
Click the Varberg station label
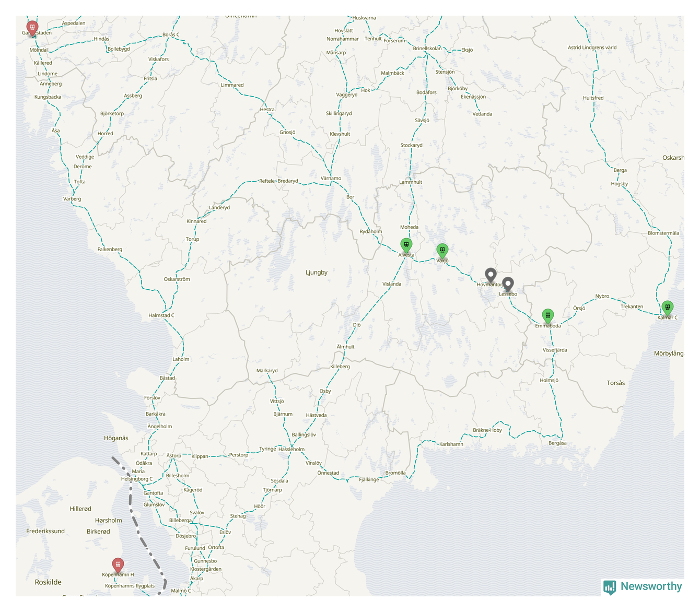[72, 199]
